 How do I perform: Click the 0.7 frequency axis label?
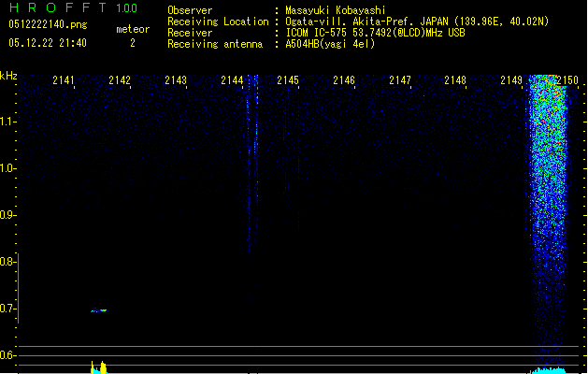tap(7, 309)
